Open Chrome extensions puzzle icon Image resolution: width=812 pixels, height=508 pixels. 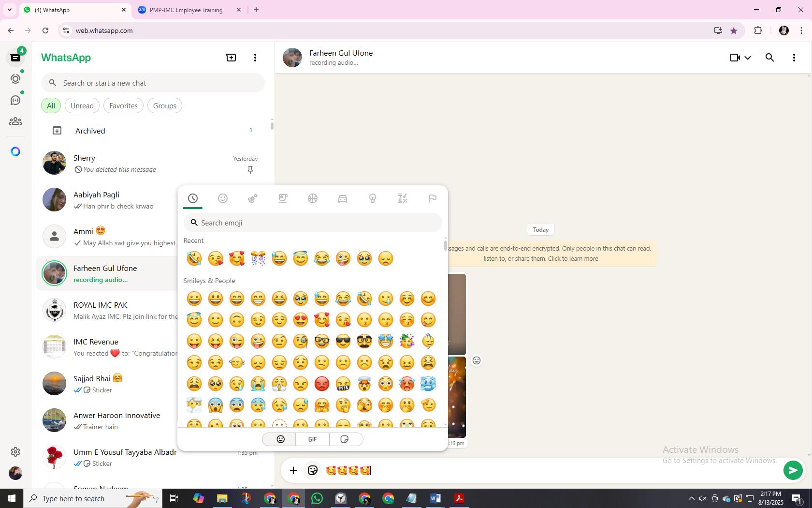point(758,30)
